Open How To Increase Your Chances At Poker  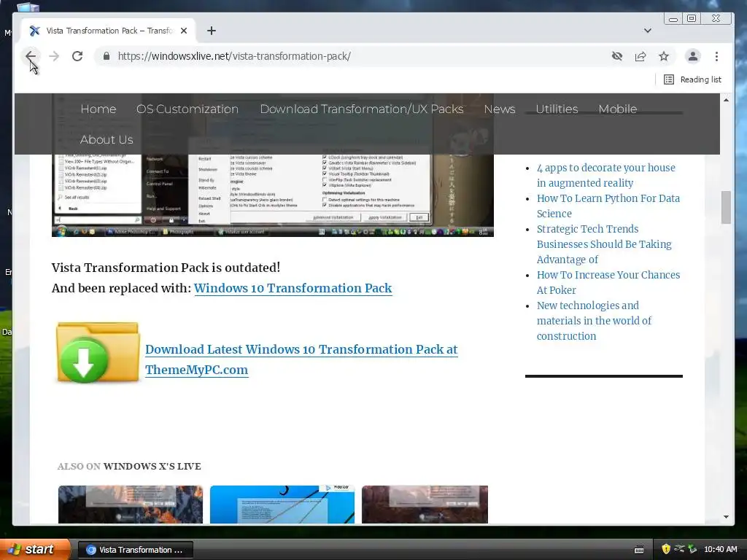(x=608, y=282)
